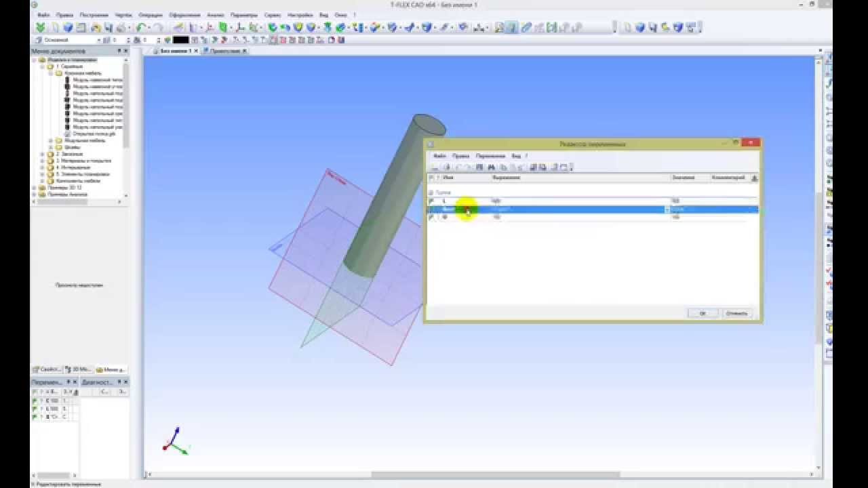
Task: Expand the 4. Интерьерные folder
Action: pyautogui.click(x=42, y=167)
